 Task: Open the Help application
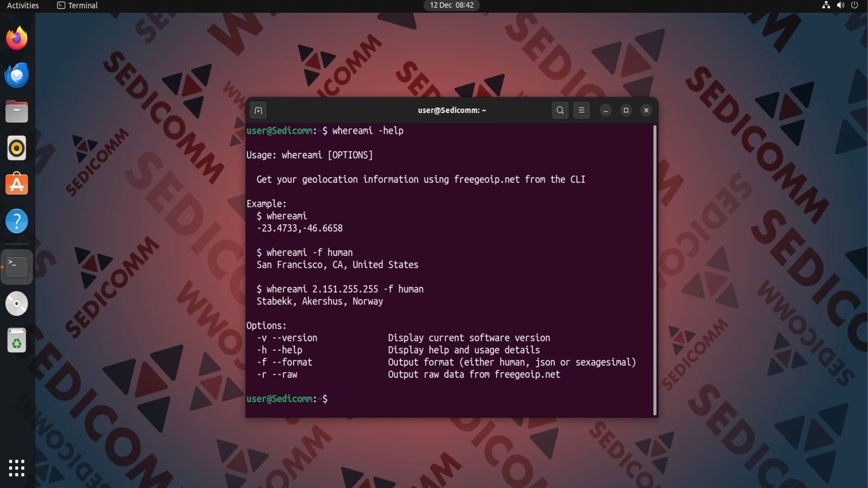(17, 221)
